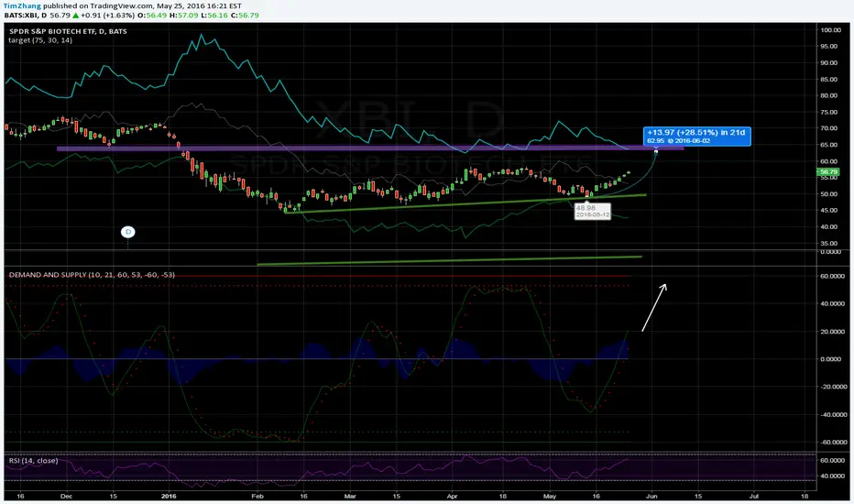
Task: Select the H:57.09 high value
Action: [183, 16]
